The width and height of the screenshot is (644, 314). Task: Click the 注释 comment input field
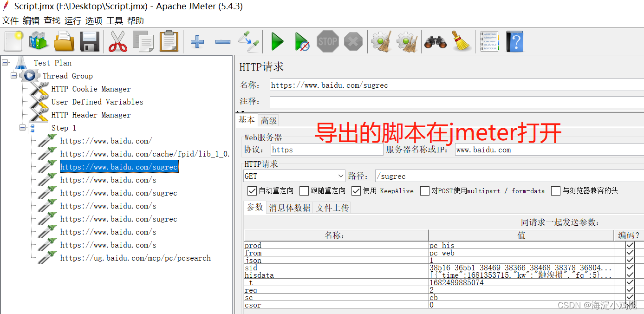coord(456,102)
